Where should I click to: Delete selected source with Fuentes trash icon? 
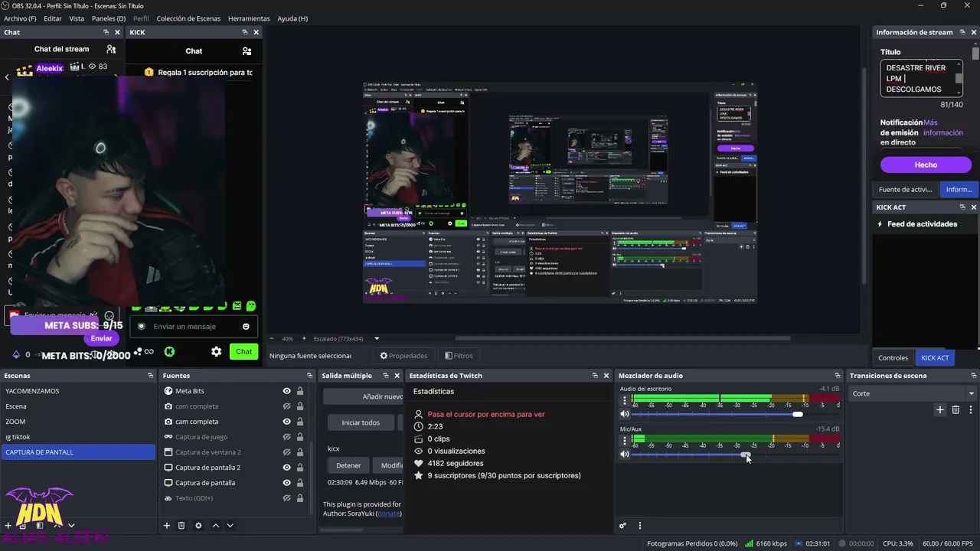point(181,526)
